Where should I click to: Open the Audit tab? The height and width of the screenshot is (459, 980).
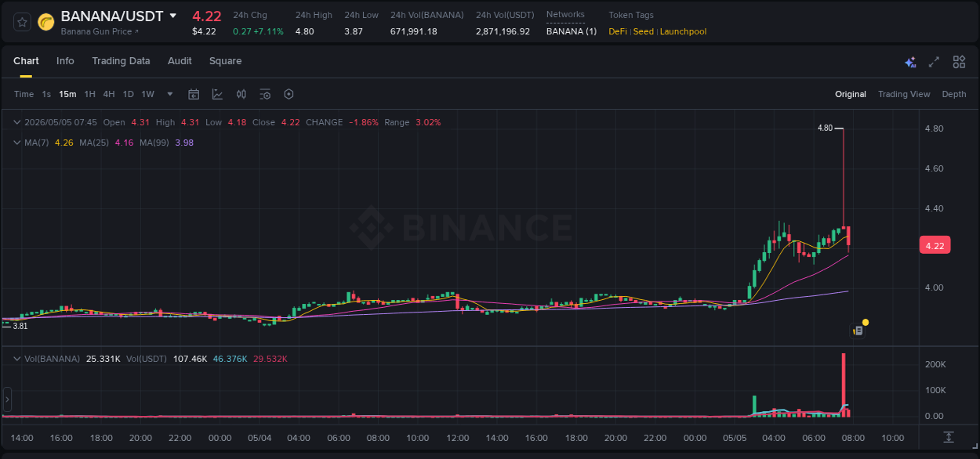[x=180, y=61]
